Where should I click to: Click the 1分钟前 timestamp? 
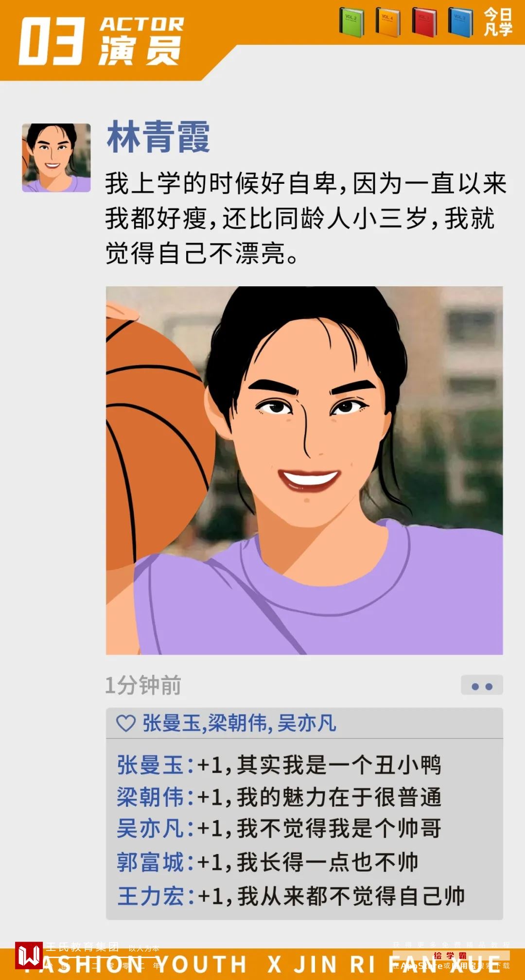143,685
